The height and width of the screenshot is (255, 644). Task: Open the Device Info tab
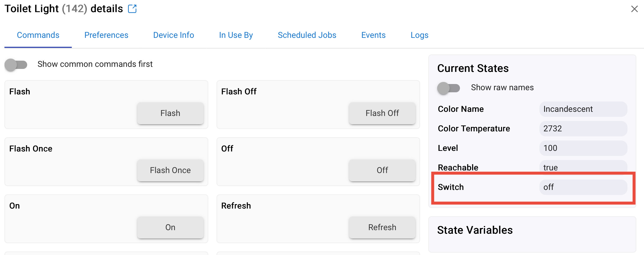(x=174, y=35)
